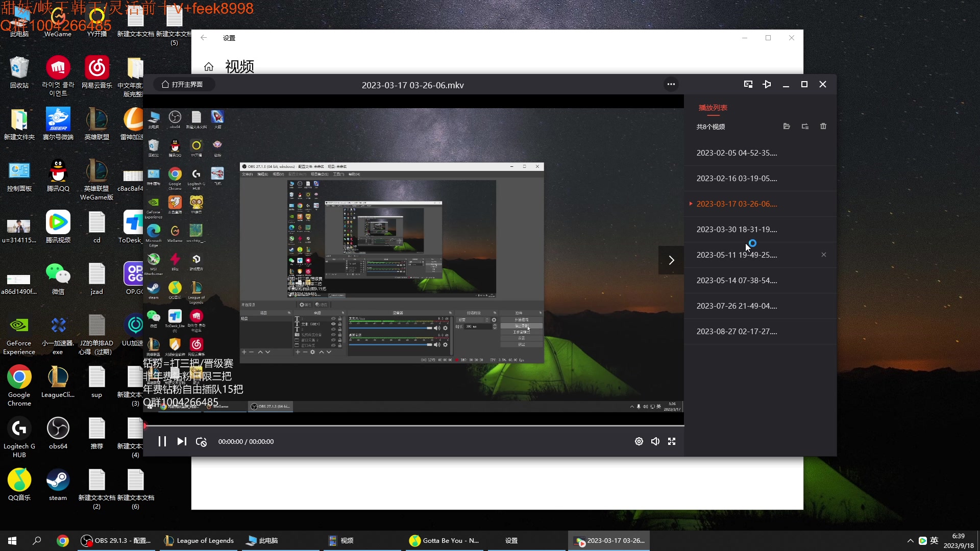Select the sup text file icon
The height and width of the screenshot is (551, 980).
pyautogui.click(x=97, y=382)
